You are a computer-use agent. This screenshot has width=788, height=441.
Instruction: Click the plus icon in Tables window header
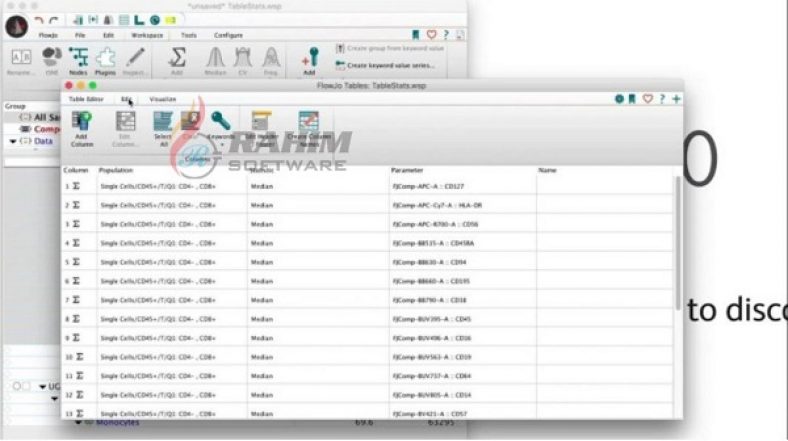[x=676, y=99]
